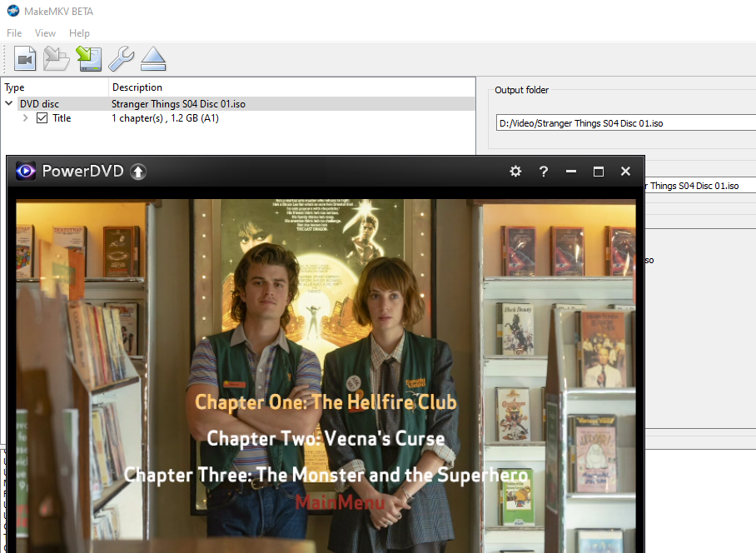
Task: Select the DVD disc row
Action: (x=237, y=103)
